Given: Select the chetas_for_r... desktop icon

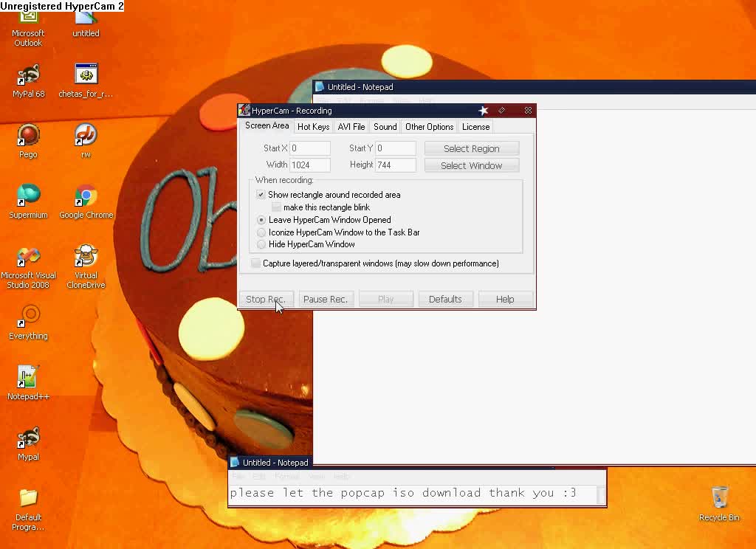Looking at the screenshot, I should pos(86,81).
